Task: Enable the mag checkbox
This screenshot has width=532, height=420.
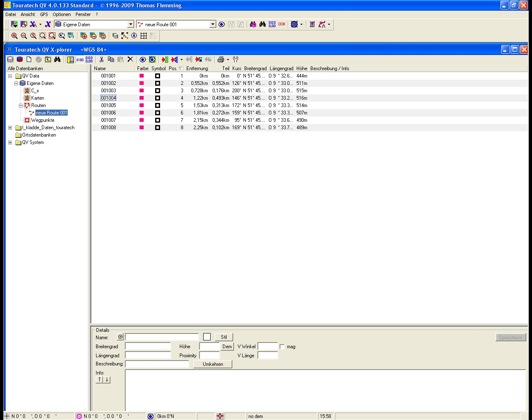Action: (282, 347)
